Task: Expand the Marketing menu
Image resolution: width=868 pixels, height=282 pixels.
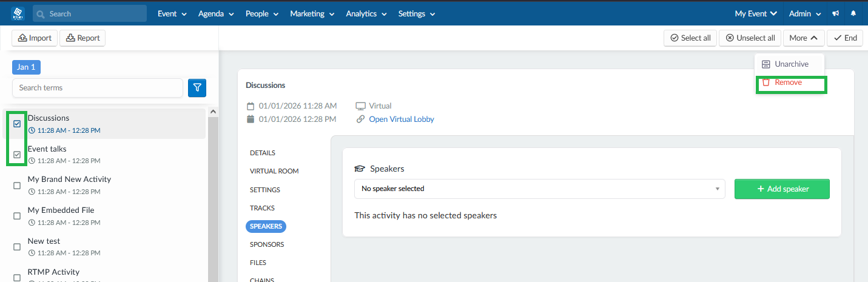Action: point(312,13)
